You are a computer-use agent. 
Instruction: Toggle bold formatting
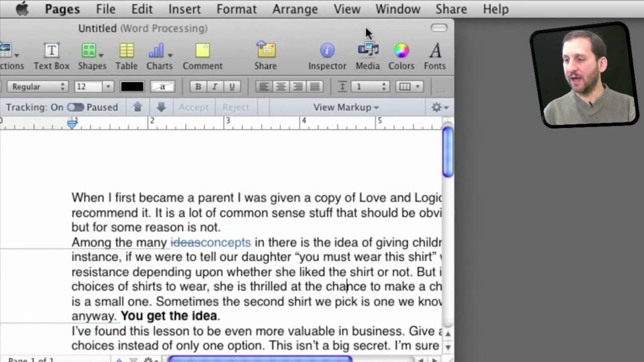click(x=198, y=86)
